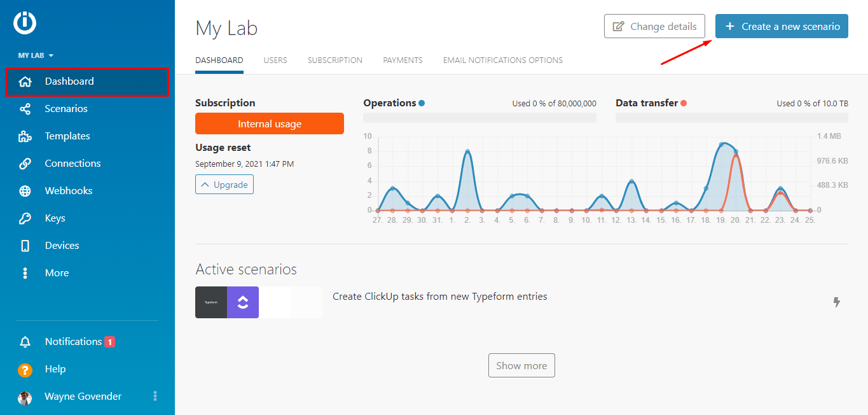Open Devices via the phone icon
Viewport: 868px width, 415px height.
25,246
